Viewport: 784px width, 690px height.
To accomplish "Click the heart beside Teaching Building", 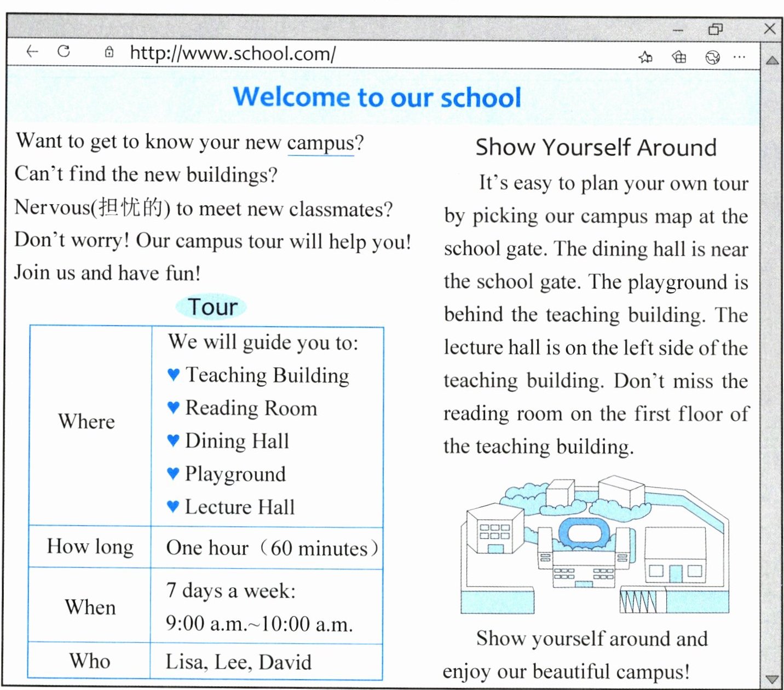I will pos(173,374).
